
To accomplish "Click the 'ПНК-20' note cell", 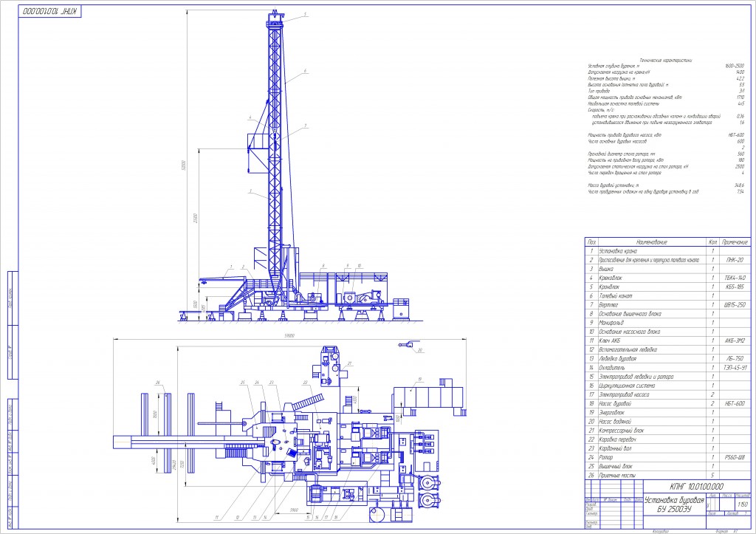I will [735, 260].
